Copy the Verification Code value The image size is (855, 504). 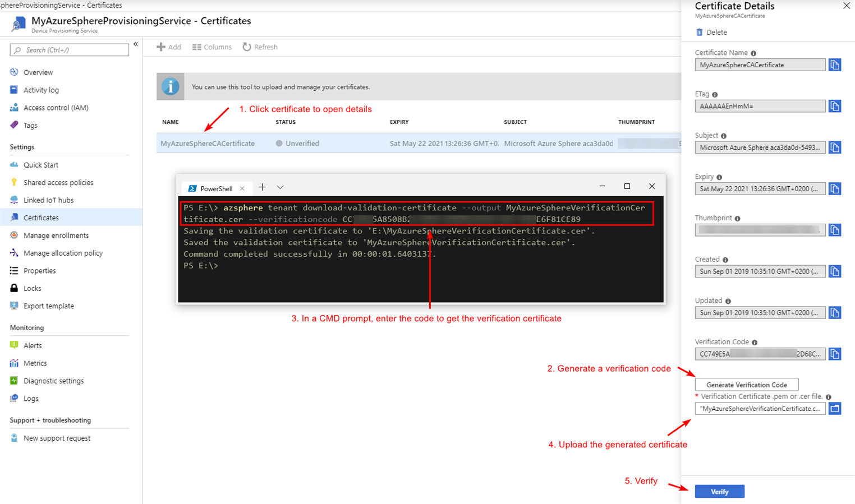pyautogui.click(x=835, y=354)
